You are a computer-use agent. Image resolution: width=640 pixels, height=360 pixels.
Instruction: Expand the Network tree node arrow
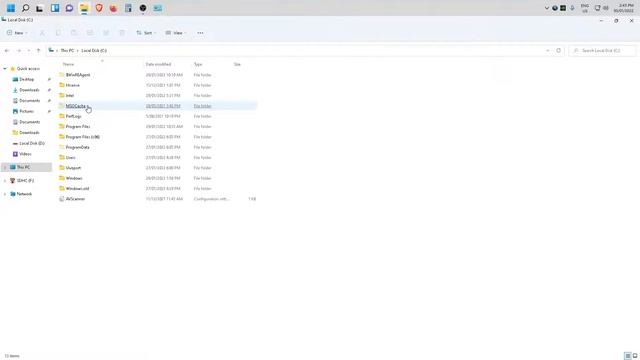click(x=5, y=194)
